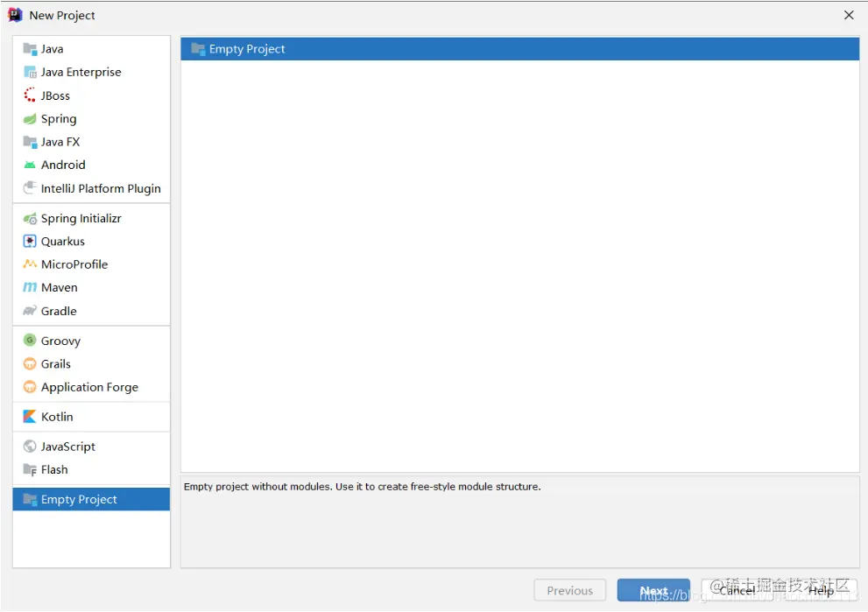
Task: Click the Empty Project icon in right list
Action: click(x=198, y=49)
